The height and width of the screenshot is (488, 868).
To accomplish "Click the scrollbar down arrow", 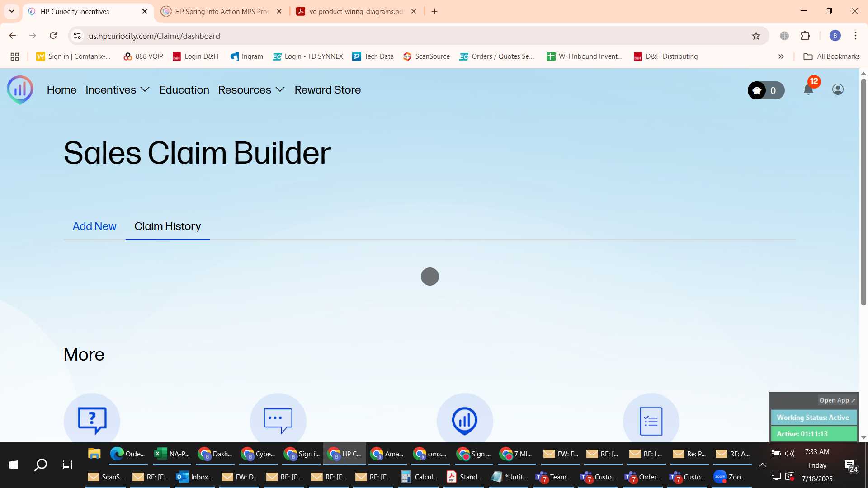I will (863, 437).
